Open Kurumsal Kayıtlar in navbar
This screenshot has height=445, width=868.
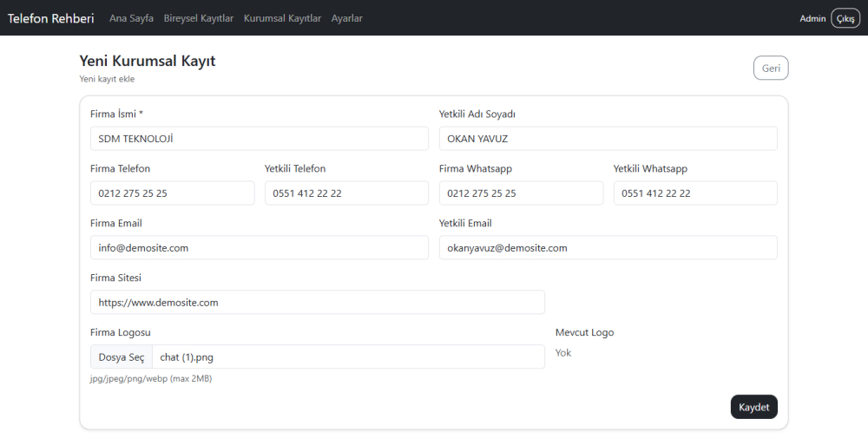point(282,18)
